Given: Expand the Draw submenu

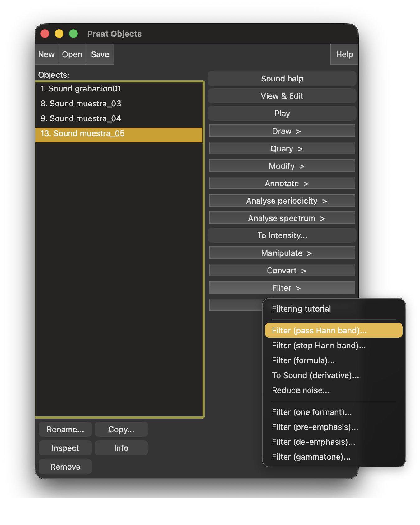Looking at the screenshot, I should [x=282, y=131].
